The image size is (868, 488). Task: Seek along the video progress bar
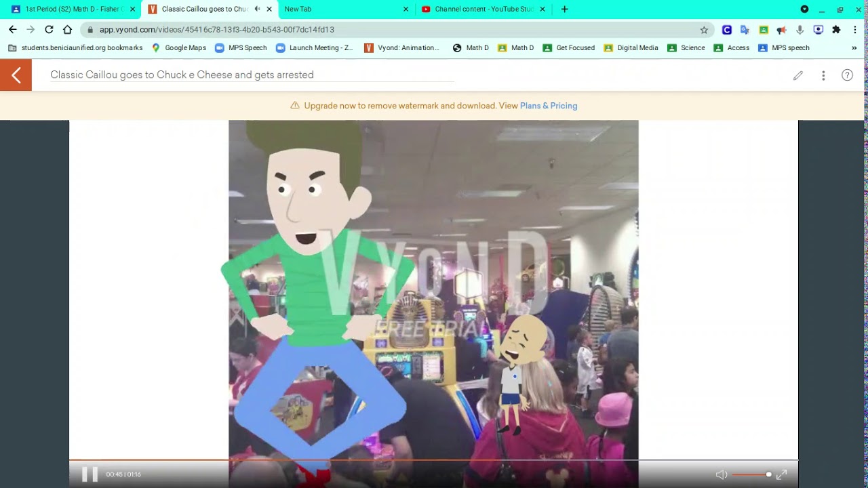coord(433,460)
